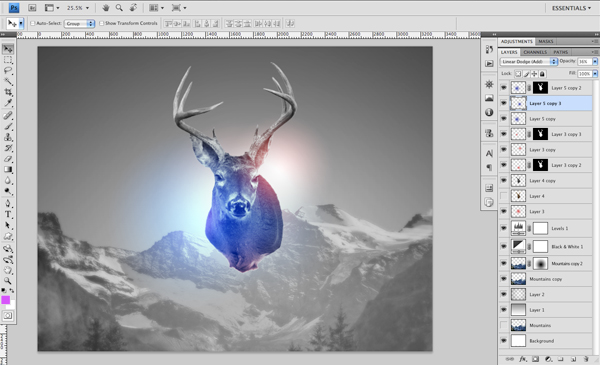The height and width of the screenshot is (365, 600).
Task: Launch Bridge from the top bar
Action: [x=32, y=8]
